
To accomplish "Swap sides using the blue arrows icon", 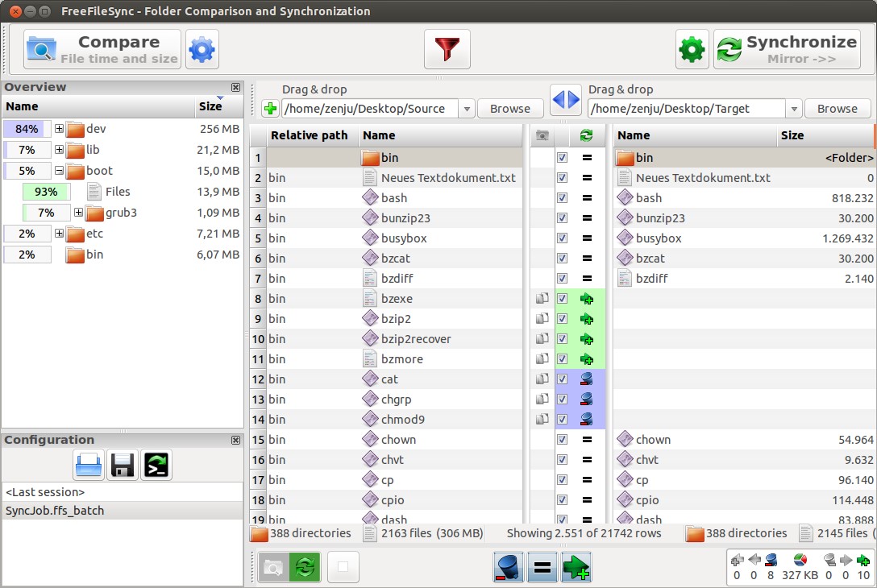I will pyautogui.click(x=565, y=100).
